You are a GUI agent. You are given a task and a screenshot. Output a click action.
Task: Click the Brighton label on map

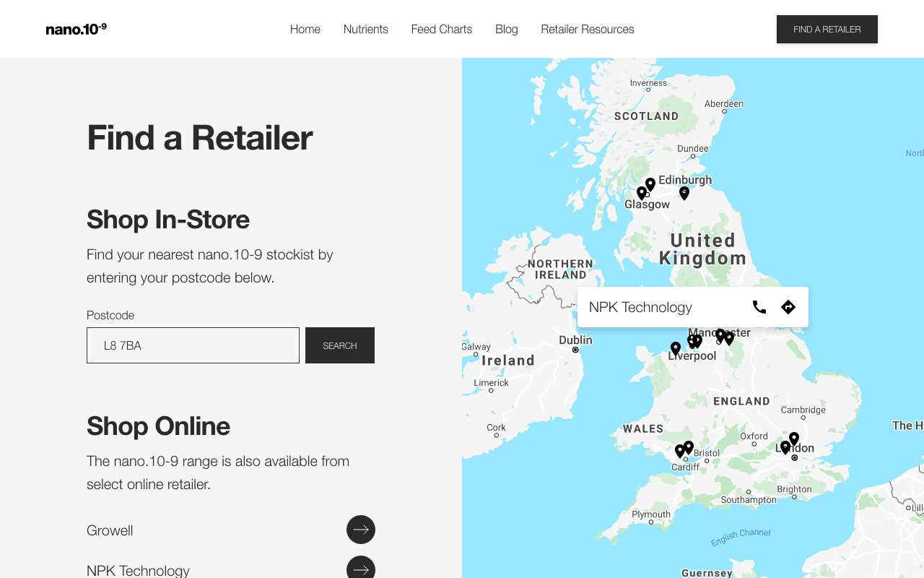795,489
